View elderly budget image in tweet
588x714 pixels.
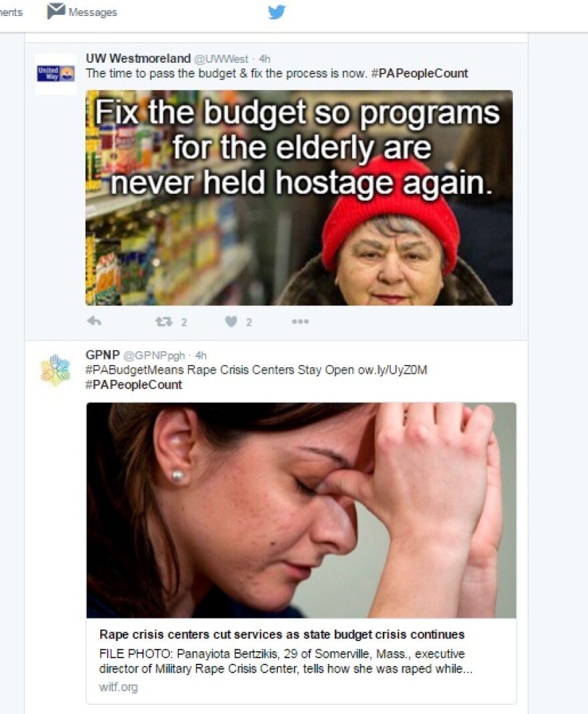pos(299,198)
